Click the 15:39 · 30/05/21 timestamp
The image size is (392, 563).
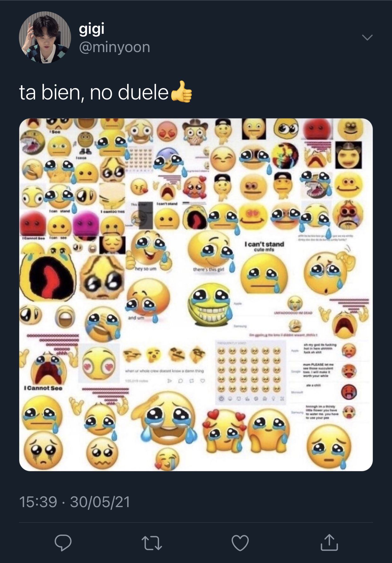[75, 502]
